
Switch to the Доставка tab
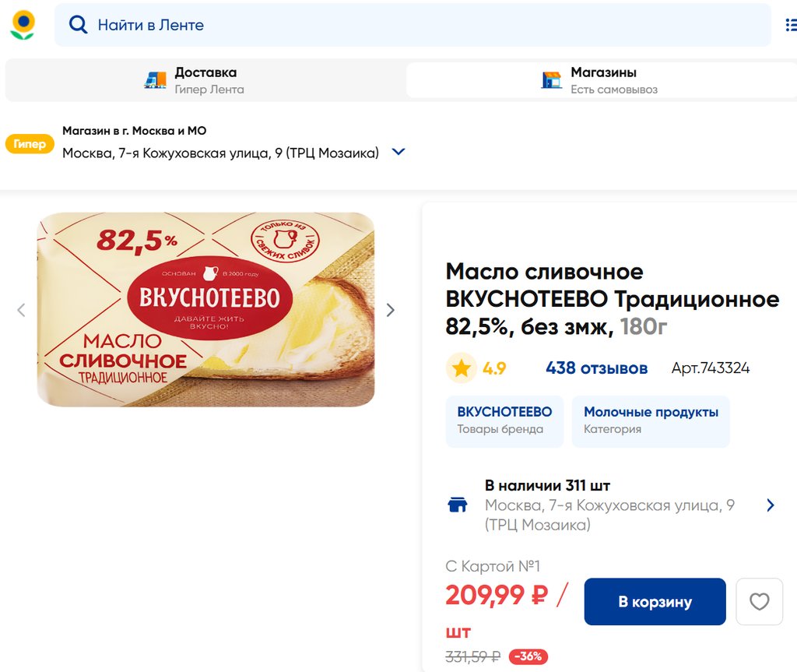204,80
